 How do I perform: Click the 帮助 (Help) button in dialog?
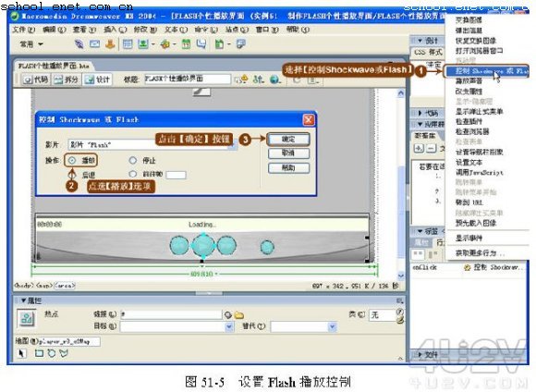[288, 168]
